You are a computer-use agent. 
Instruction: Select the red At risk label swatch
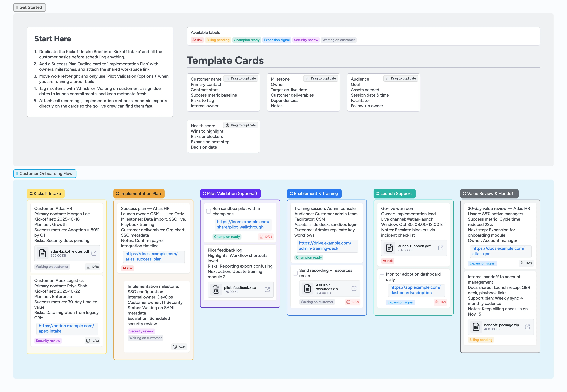tap(197, 40)
